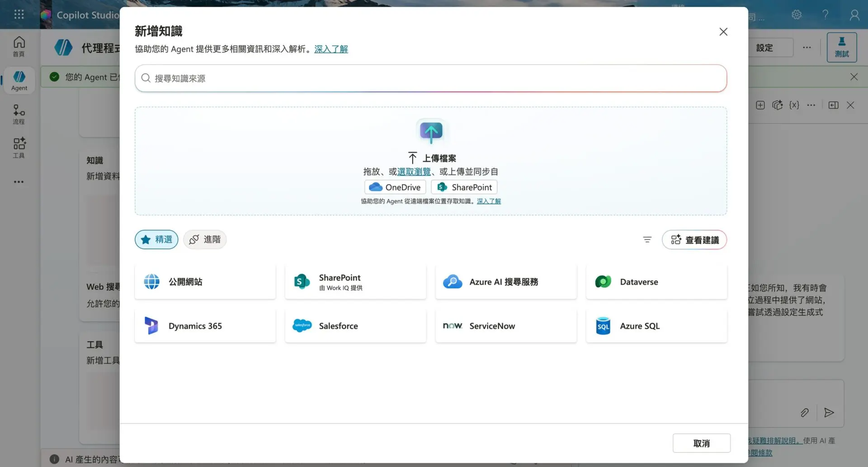This screenshot has height=467, width=868.
Task: Open the Flows (流程) sidebar icon
Action: click(19, 114)
